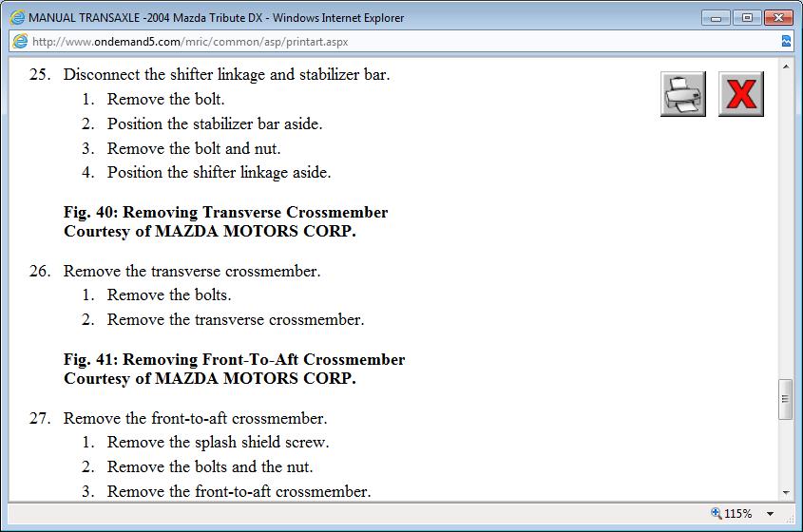Click the red X close article button

point(741,94)
